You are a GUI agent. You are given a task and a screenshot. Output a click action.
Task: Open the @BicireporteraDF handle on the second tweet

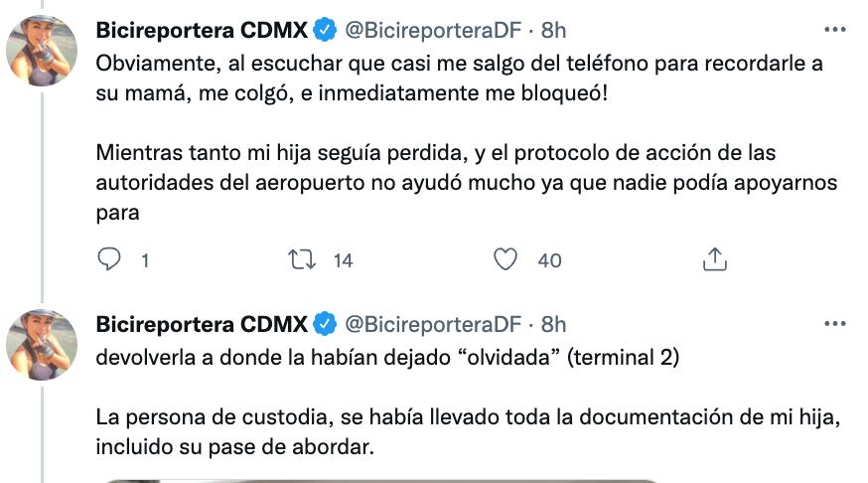432,323
